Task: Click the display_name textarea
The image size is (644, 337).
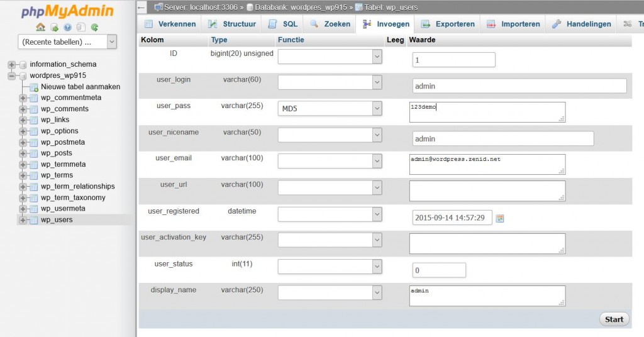Action: [487, 296]
